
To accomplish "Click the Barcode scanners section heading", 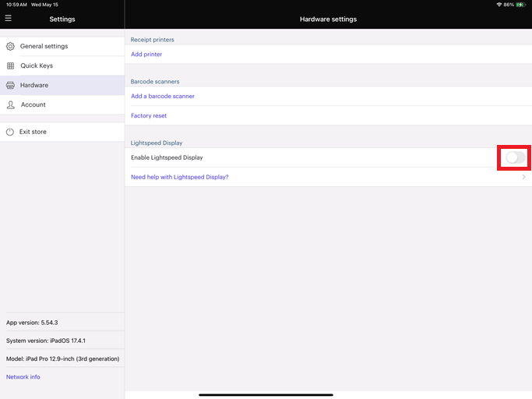I will click(155, 82).
